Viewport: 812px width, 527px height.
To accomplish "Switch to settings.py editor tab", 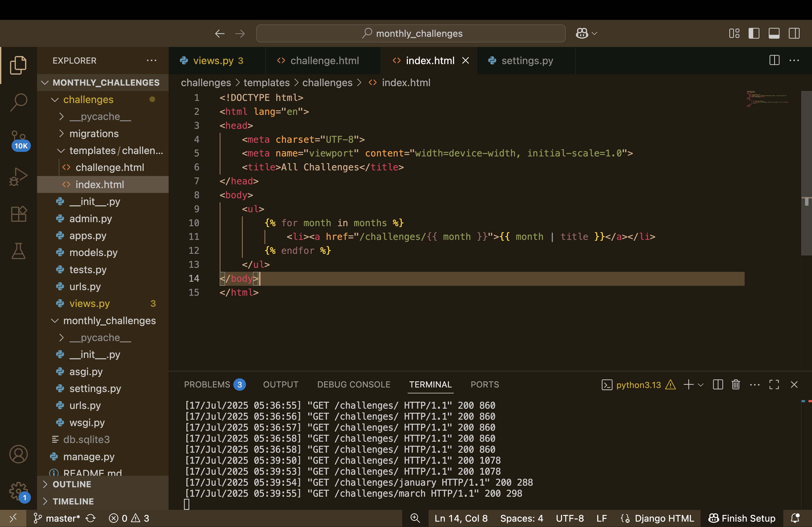I will click(526, 60).
